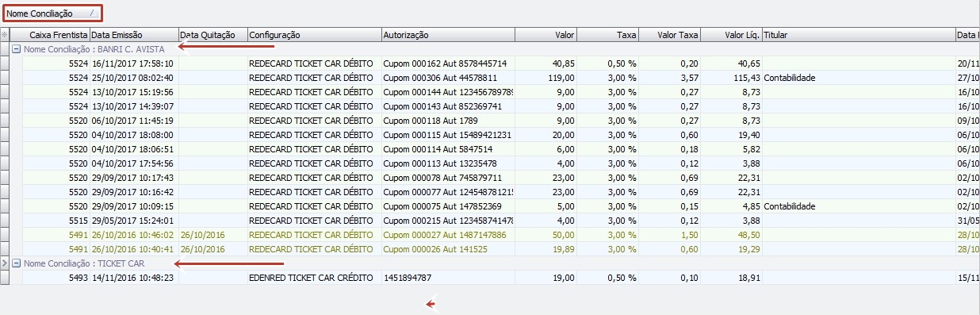Screen dimensions: 980x315
Task: Click the Taxa column header
Action: point(607,35)
